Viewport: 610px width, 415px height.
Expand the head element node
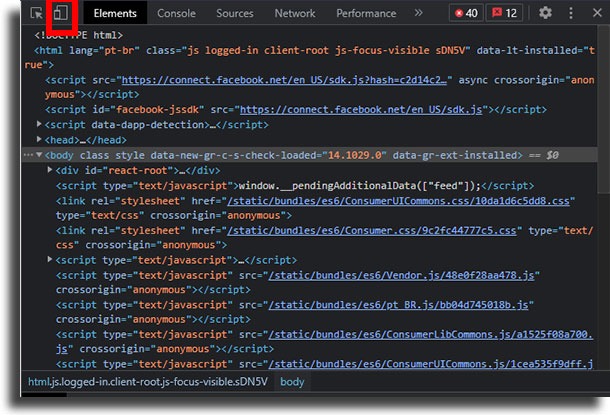pyautogui.click(x=39, y=139)
